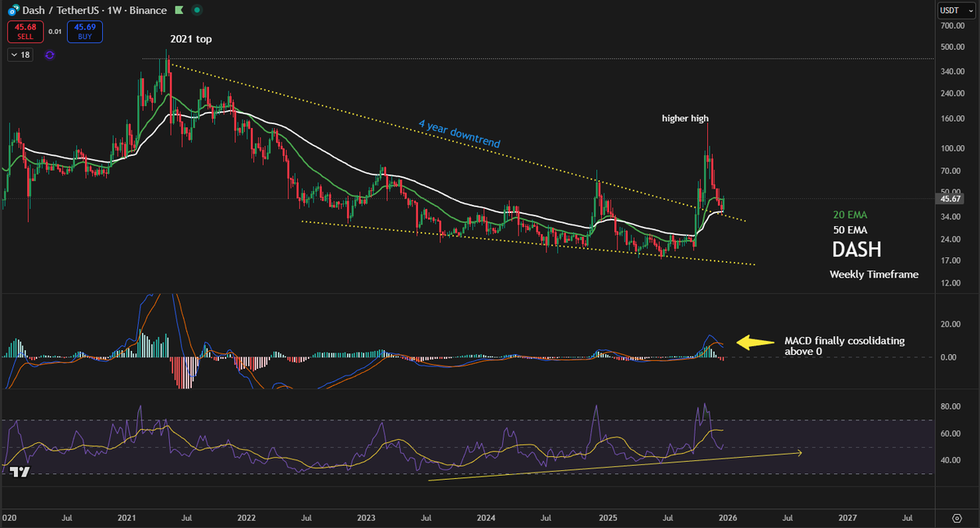Screen dimensions: 980x528
Task: Select the '2021 top' text annotation
Action: pyautogui.click(x=191, y=39)
